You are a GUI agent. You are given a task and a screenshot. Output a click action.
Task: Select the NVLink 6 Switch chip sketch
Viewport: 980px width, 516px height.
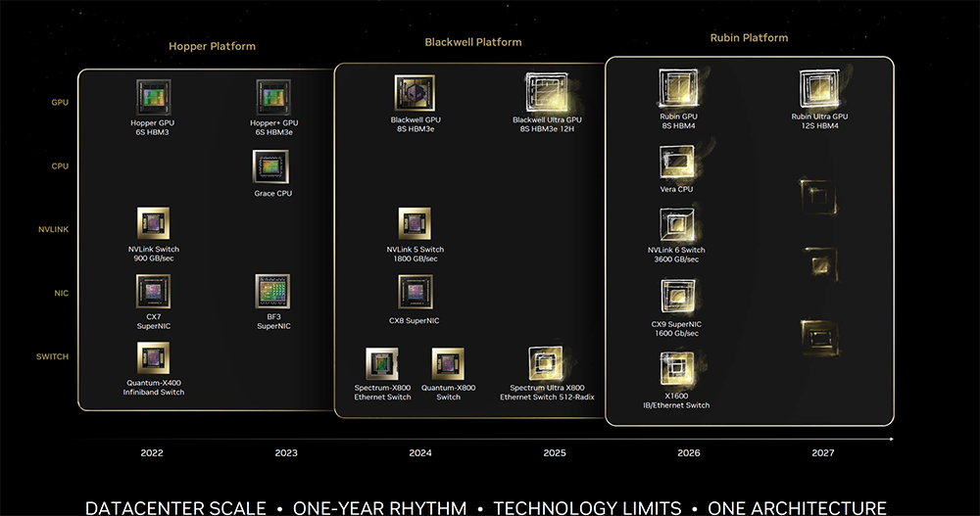pos(677,225)
